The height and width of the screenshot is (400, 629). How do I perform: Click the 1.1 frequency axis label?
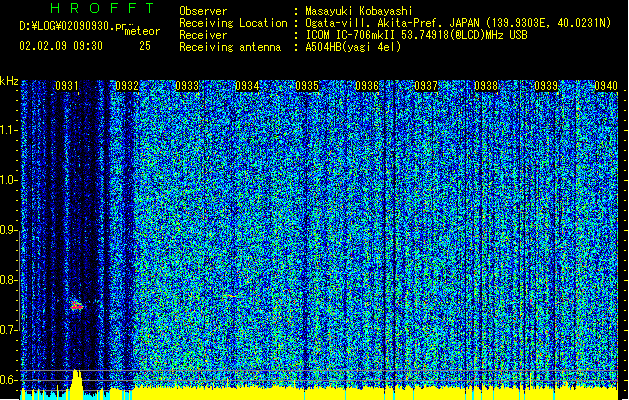click(x=8, y=130)
